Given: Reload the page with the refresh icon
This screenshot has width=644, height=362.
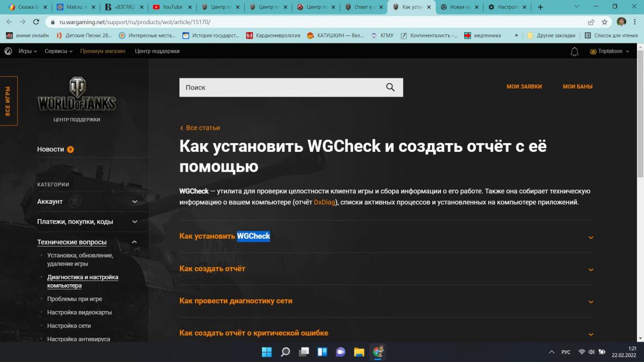Looking at the screenshot, I should pos(36,22).
